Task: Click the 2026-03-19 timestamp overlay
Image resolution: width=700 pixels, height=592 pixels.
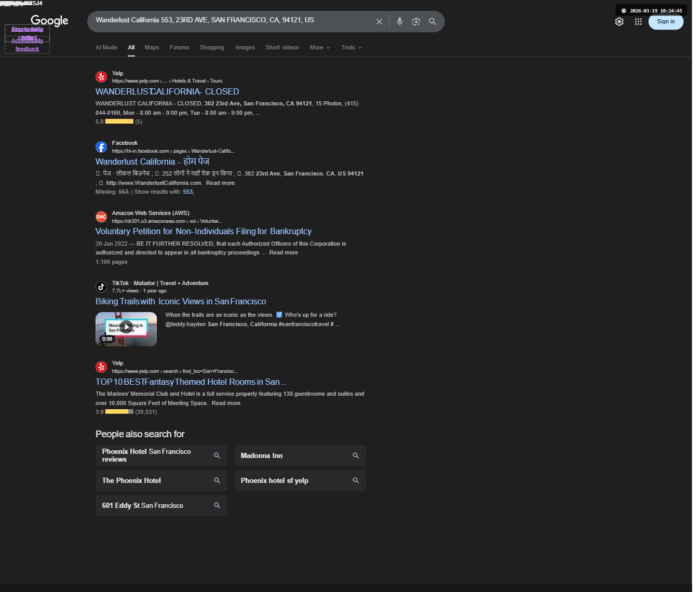Action: [651, 10]
